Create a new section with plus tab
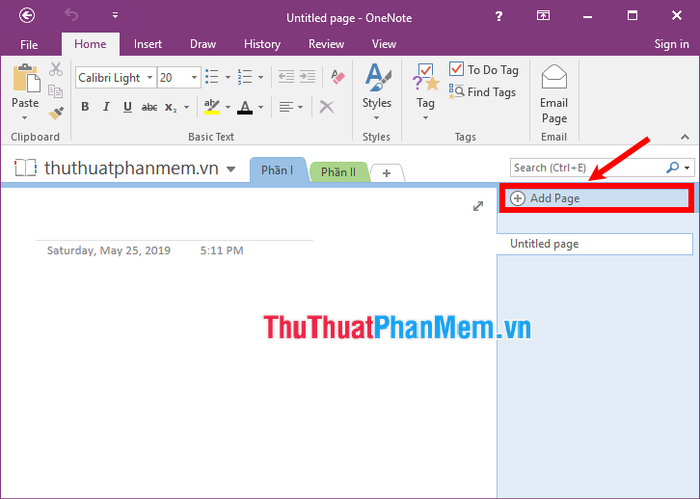 point(387,173)
